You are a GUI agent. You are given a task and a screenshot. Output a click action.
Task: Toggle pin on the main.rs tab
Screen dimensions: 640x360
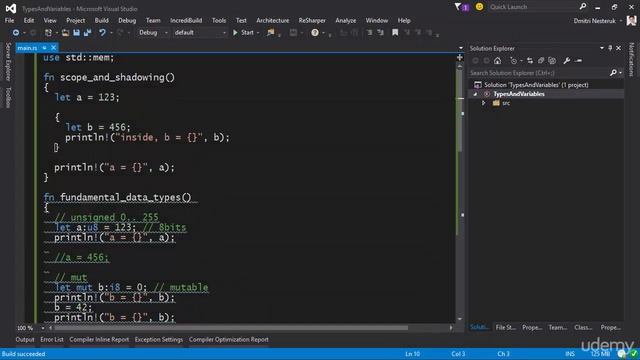pos(44,48)
